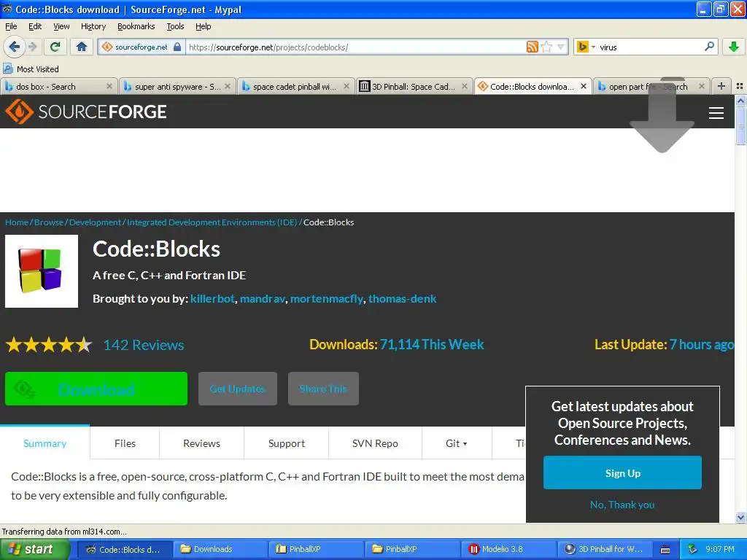
Task: Close the 3D Pinball tab
Action: click(465, 86)
